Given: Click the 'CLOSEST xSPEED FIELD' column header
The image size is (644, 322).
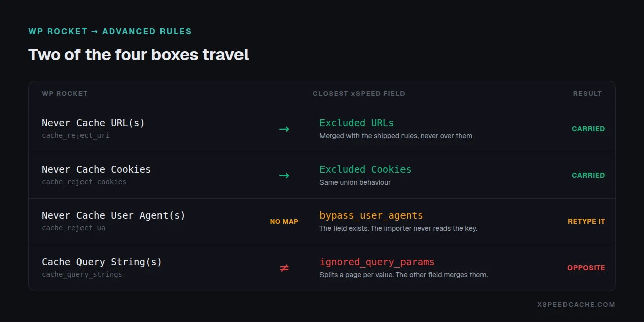Looking at the screenshot, I should [359, 94].
